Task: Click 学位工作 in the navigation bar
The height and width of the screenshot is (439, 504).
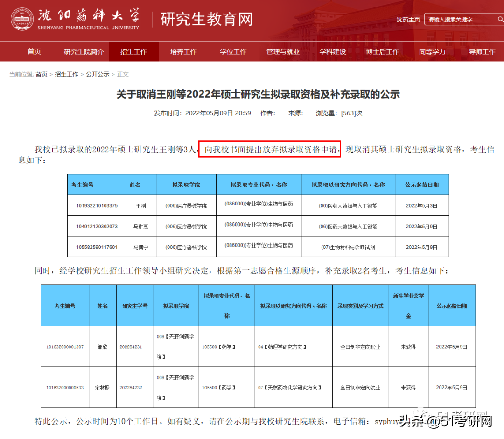Action: [233, 51]
